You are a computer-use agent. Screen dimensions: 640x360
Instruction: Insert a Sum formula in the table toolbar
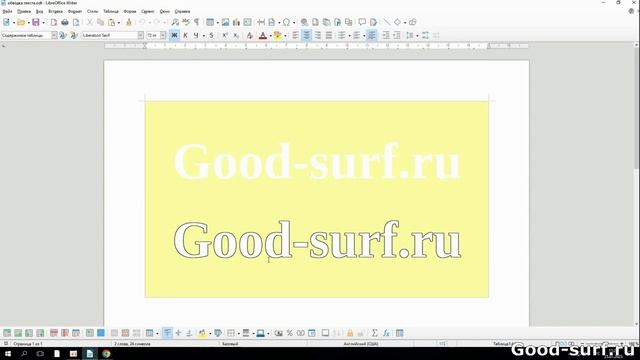374,333
